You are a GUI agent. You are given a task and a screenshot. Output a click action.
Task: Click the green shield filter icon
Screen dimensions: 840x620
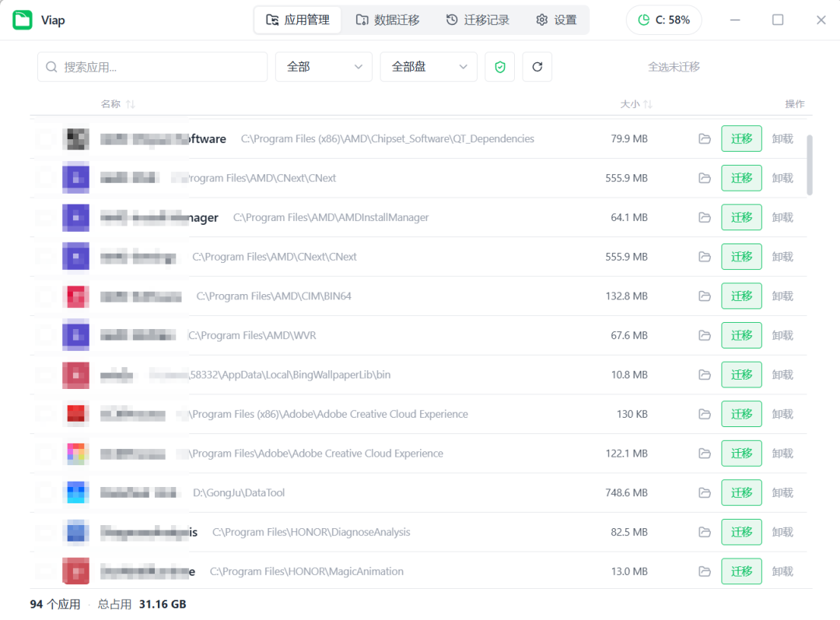coord(500,67)
